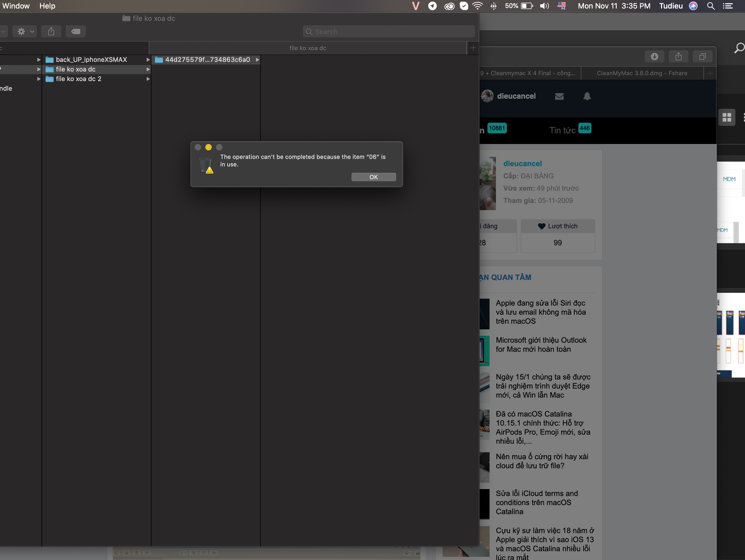Switch to CleanMyMac 3.8.0.dmg - Fshare tab
745x560 pixels.
coord(642,73)
